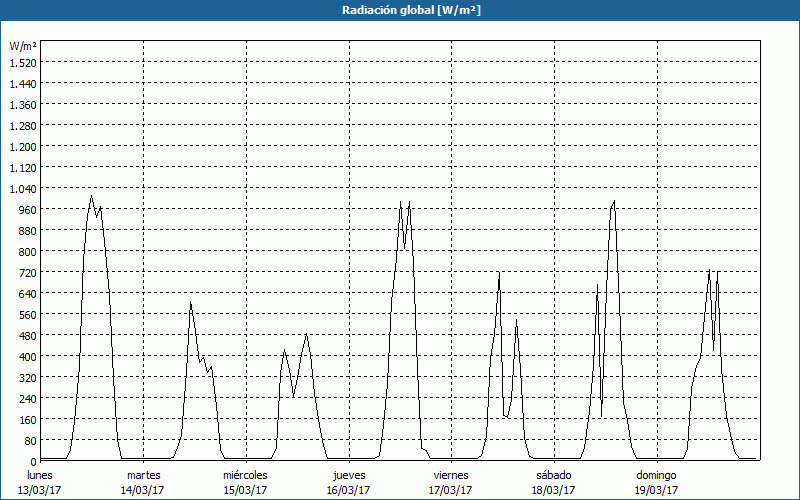This screenshot has width=800, height=500.
Task: Select the "jueves" day label
Action: click(x=349, y=475)
